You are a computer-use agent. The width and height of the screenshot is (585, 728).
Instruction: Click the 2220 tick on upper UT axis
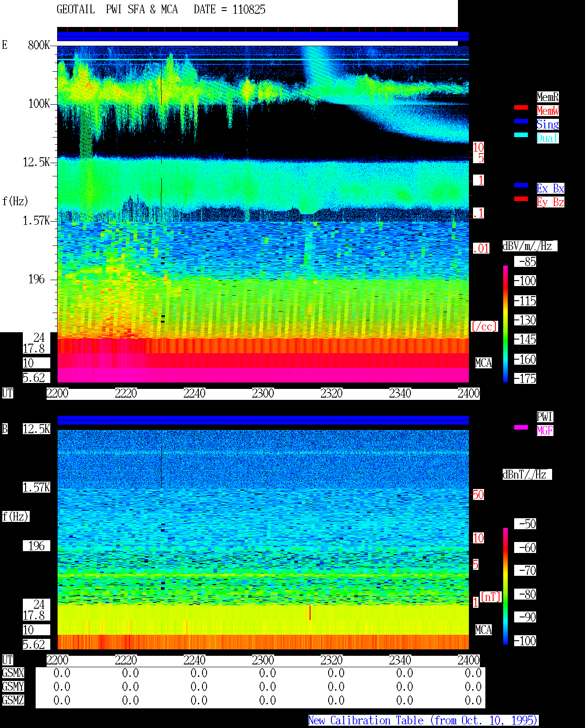126,393
